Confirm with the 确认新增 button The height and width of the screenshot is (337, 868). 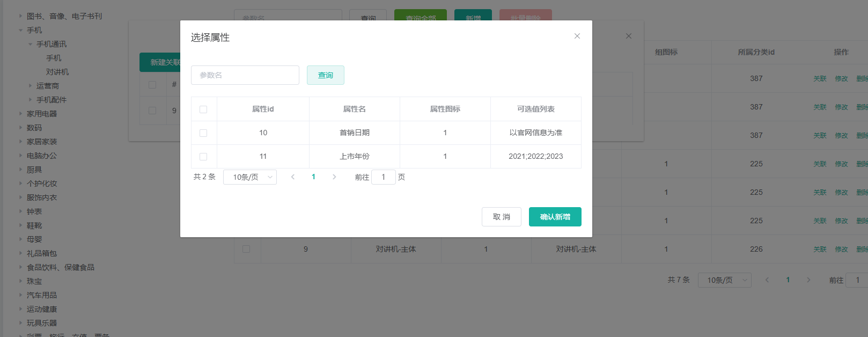(x=555, y=217)
